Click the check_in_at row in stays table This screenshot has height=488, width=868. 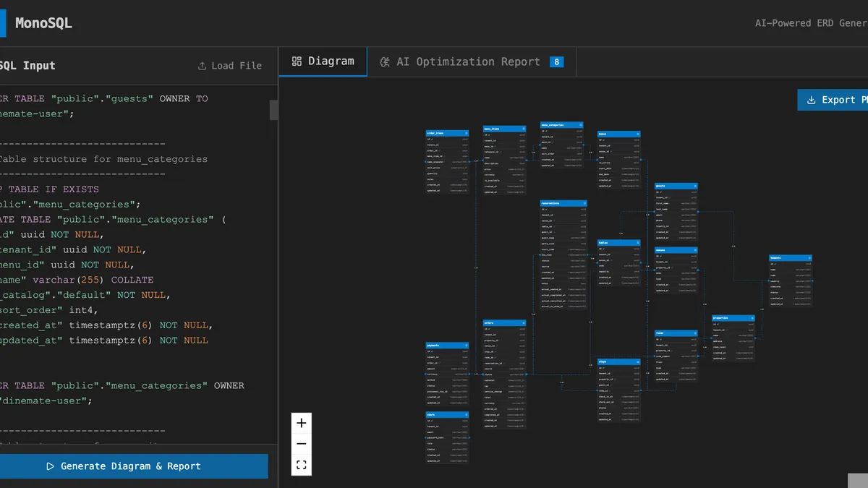(619, 396)
